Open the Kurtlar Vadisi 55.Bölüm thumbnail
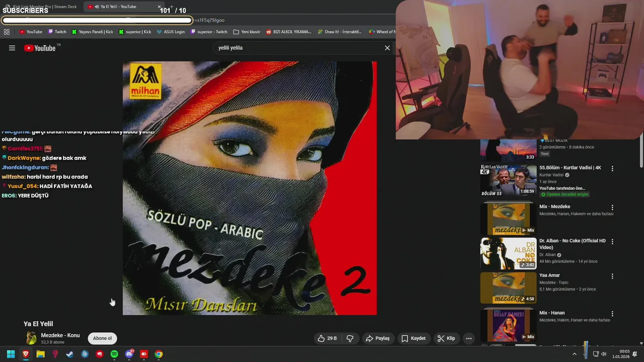Screen dimensions: 644x362 [508, 180]
